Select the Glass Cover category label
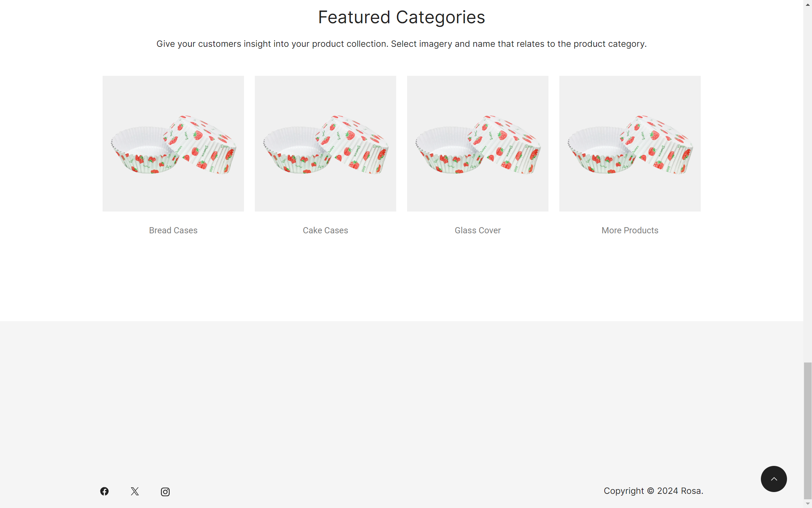812x508 pixels. [x=478, y=230]
